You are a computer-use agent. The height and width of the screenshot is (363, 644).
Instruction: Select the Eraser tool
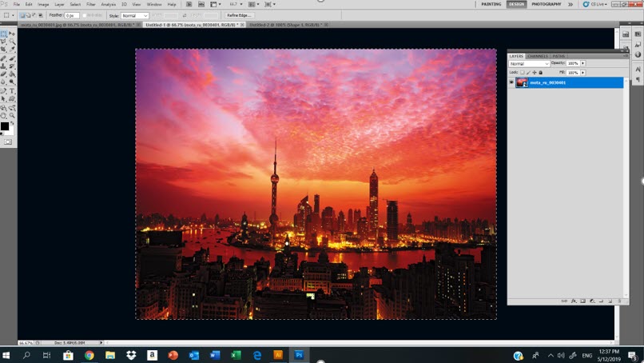pyautogui.click(x=4, y=74)
